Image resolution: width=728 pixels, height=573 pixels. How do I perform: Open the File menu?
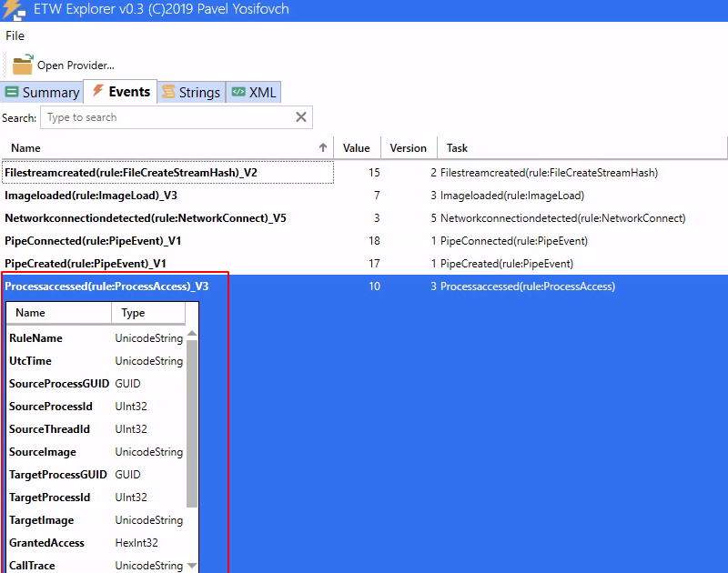tap(14, 36)
